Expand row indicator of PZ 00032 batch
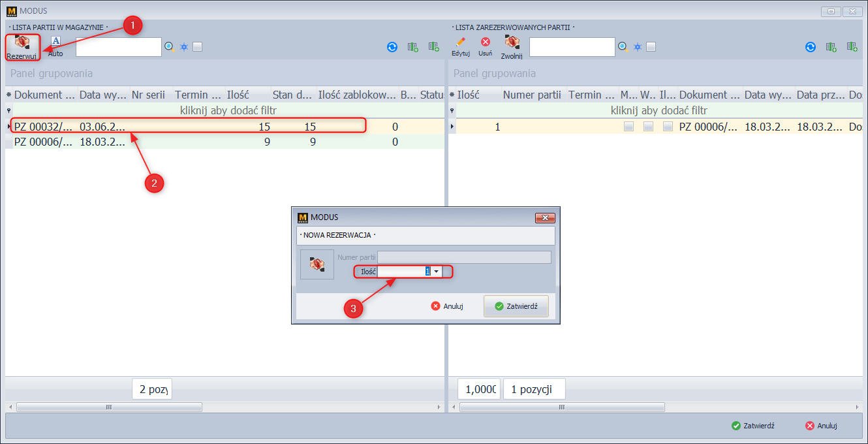Image resolution: width=868 pixels, height=444 pixels. click(9, 127)
